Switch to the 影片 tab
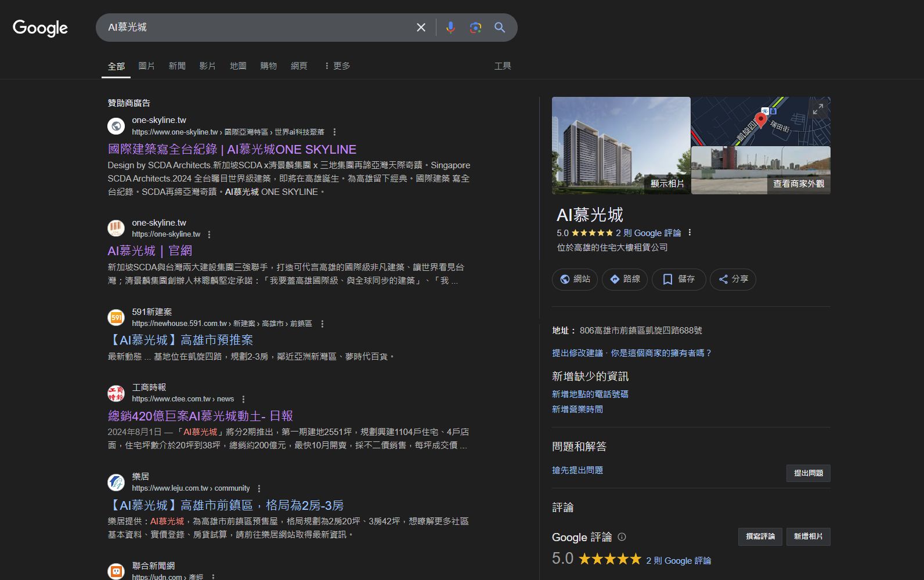924x580 pixels. pyautogui.click(x=207, y=66)
